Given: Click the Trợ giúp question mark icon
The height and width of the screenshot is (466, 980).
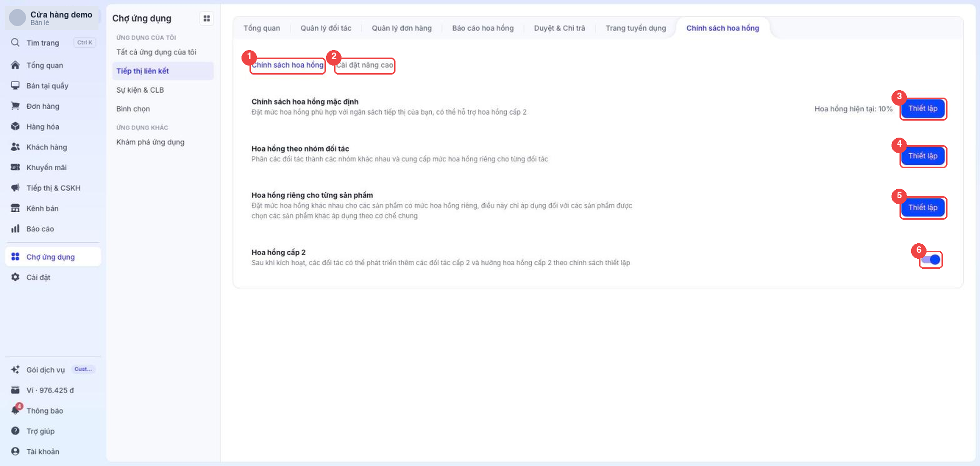Looking at the screenshot, I should 15,431.
